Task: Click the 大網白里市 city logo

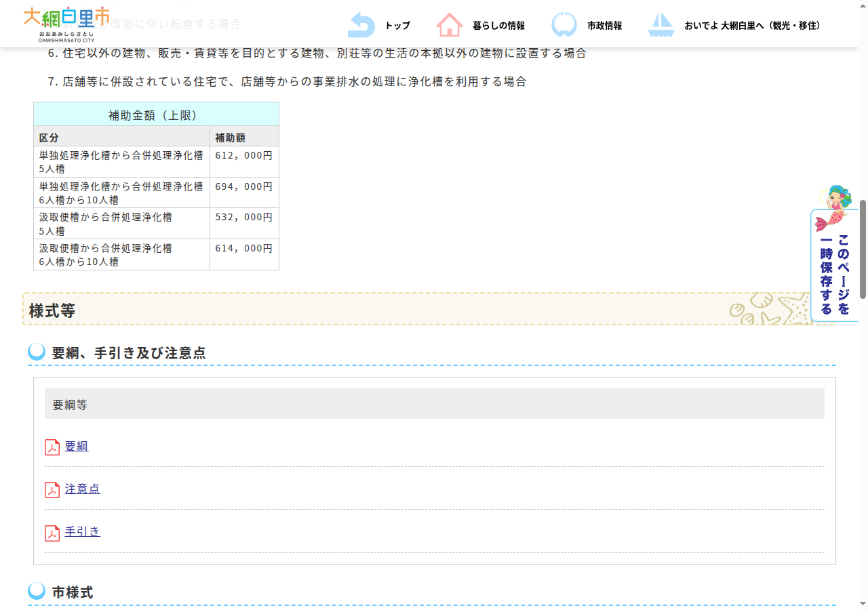Action: pyautogui.click(x=66, y=24)
